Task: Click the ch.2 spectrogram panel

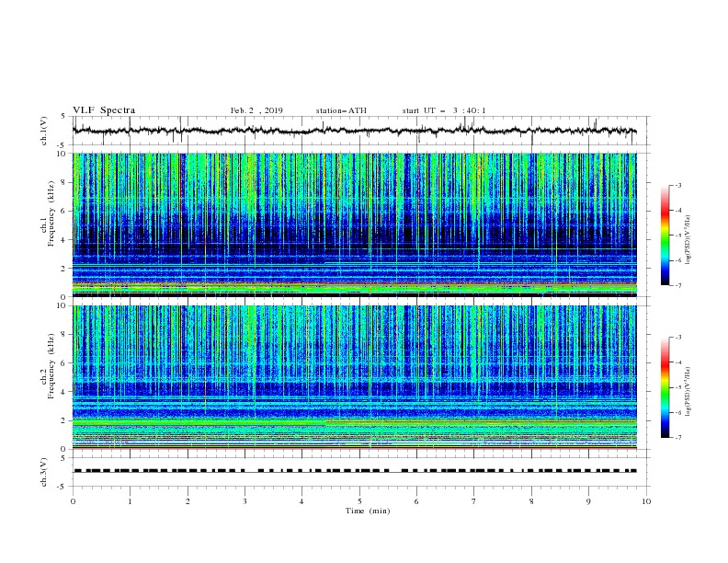Action: [354, 377]
